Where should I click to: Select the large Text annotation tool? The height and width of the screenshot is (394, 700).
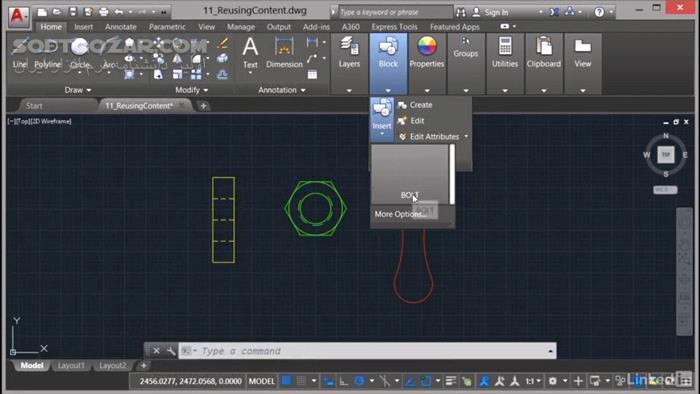250,54
